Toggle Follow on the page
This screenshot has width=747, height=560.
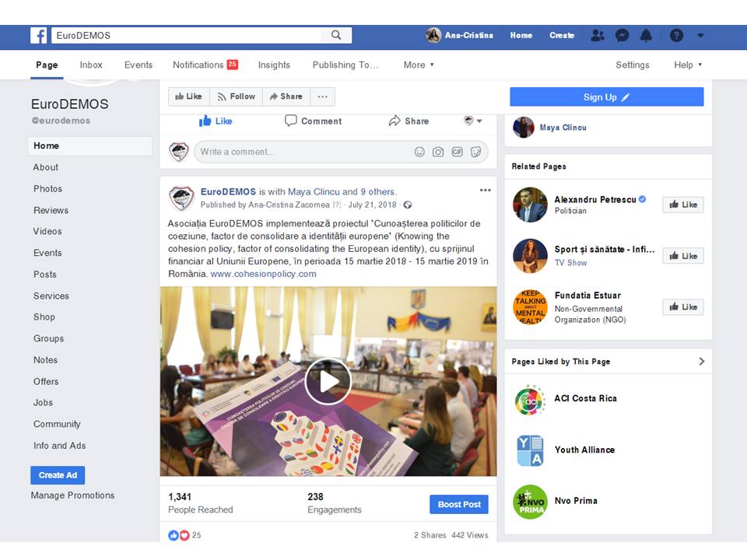(237, 96)
